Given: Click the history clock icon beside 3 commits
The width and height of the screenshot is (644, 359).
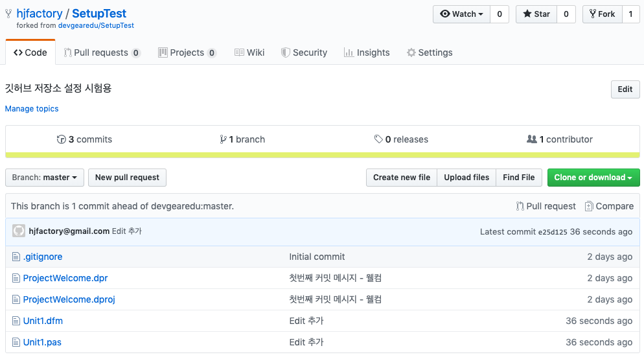Looking at the screenshot, I should 61,140.
